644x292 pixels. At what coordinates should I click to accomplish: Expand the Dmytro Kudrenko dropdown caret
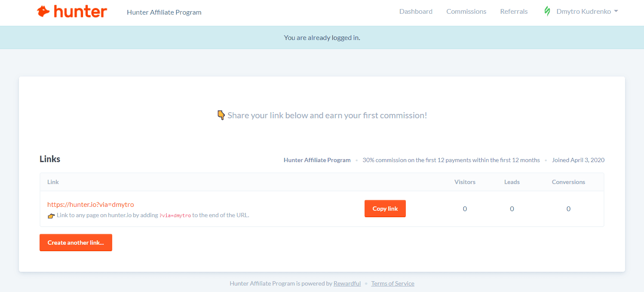(616, 12)
